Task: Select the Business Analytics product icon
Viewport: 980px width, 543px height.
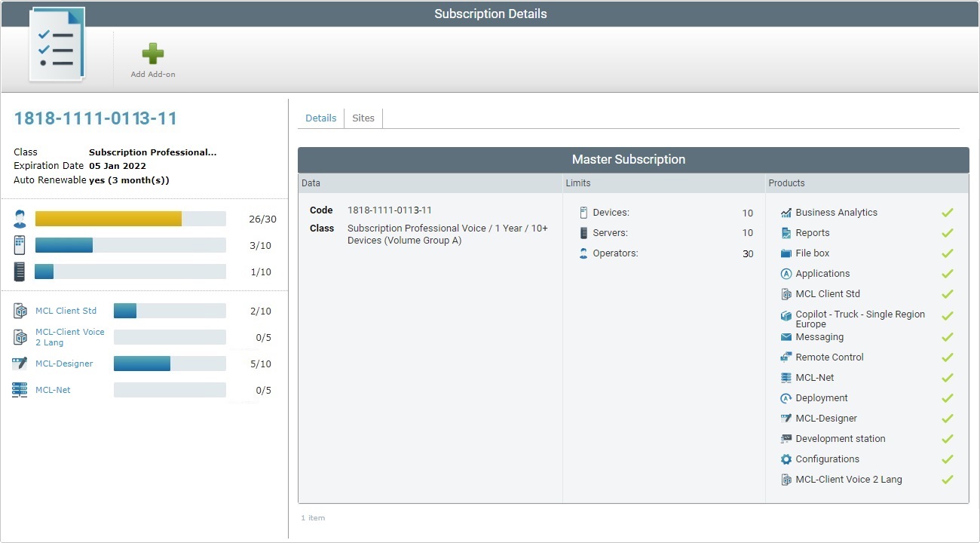Action: 786,212
